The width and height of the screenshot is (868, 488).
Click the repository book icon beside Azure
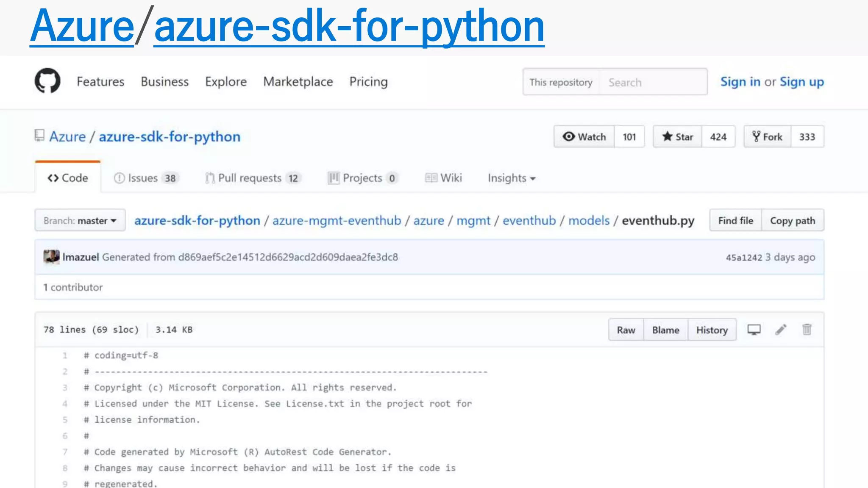(39, 136)
